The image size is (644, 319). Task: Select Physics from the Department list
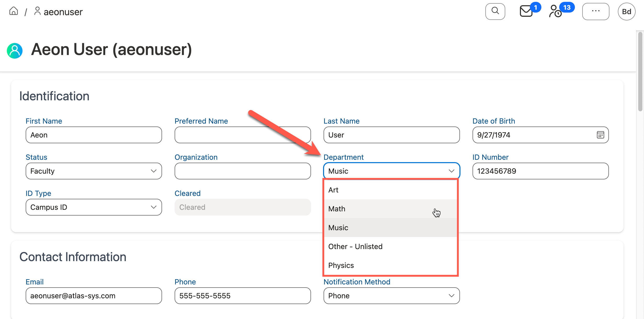click(341, 265)
